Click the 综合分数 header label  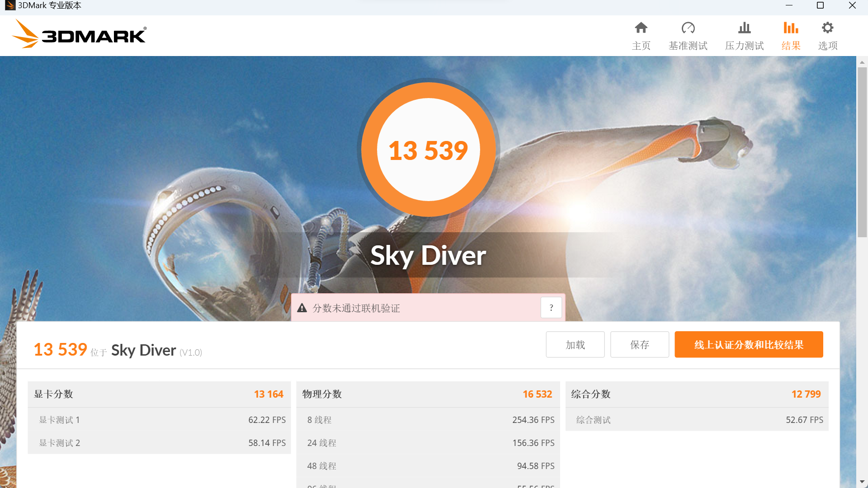pyautogui.click(x=590, y=394)
